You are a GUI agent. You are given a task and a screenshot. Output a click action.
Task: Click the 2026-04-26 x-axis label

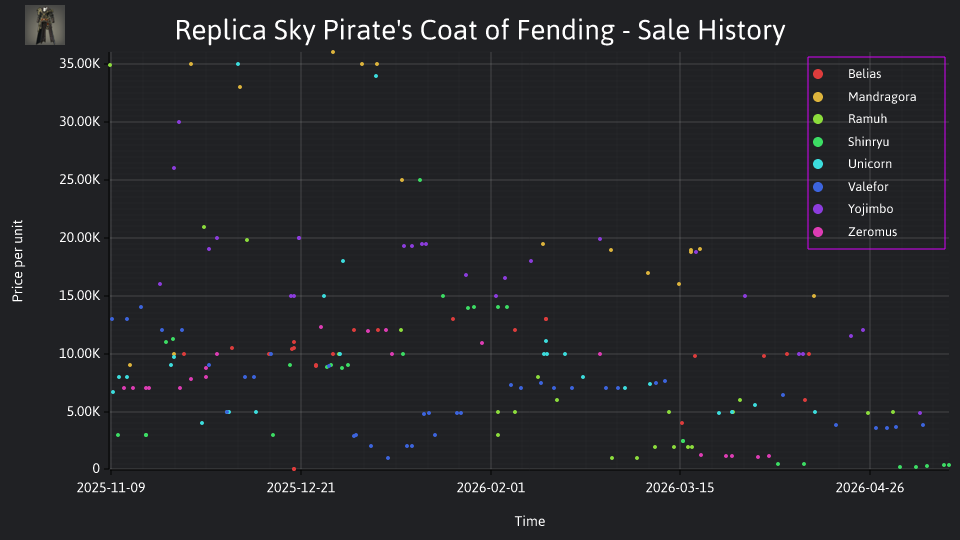tap(870, 488)
